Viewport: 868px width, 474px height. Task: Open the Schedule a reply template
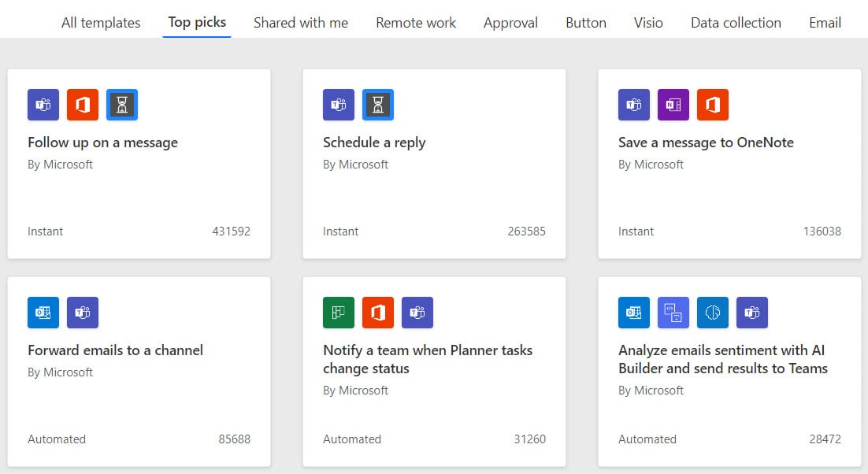pyautogui.click(x=374, y=143)
